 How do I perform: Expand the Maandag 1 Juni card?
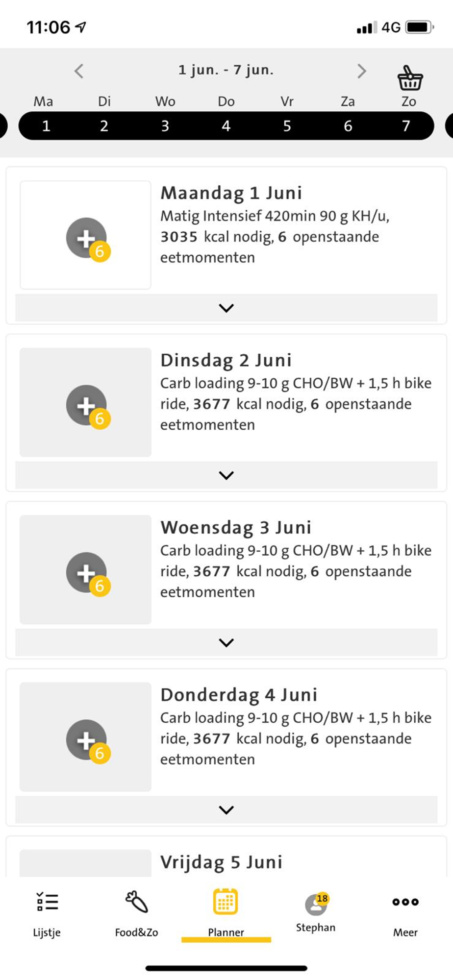point(226,308)
